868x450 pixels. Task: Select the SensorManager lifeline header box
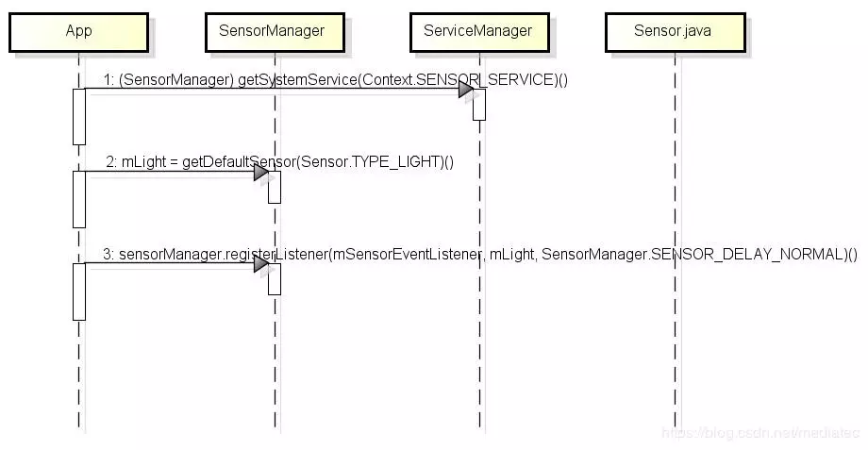[x=271, y=31]
